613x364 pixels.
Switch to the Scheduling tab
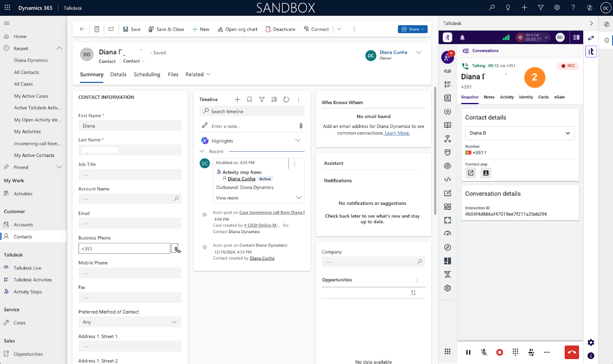pos(147,74)
